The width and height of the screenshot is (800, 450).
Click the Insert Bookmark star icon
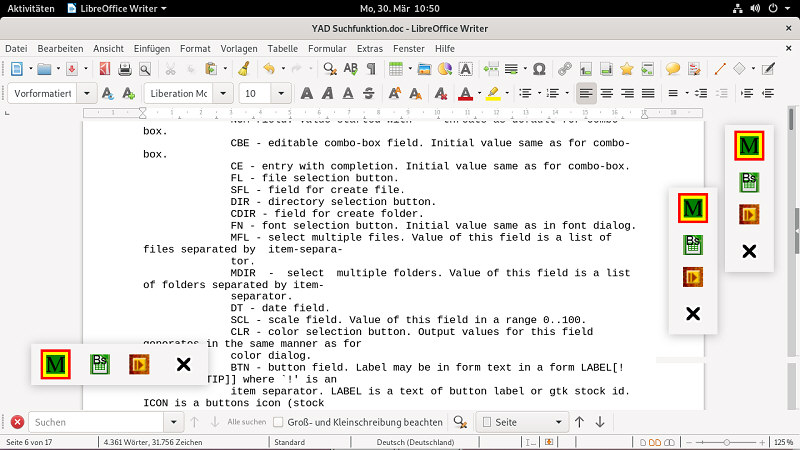[x=626, y=69]
